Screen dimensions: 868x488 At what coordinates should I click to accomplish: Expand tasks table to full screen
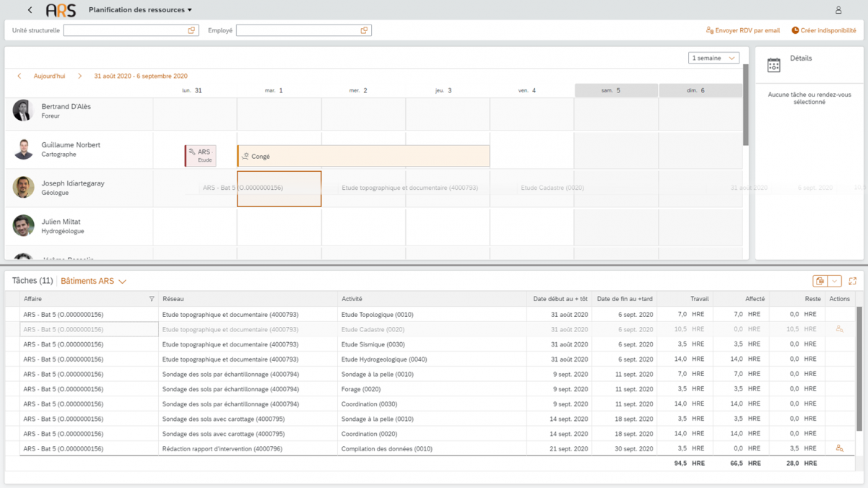pos(852,281)
